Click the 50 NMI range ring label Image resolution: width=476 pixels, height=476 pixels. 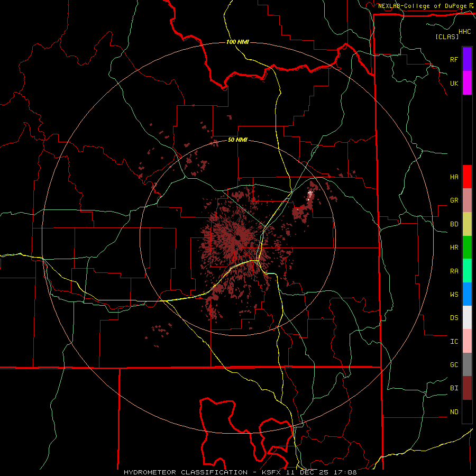[237, 140]
